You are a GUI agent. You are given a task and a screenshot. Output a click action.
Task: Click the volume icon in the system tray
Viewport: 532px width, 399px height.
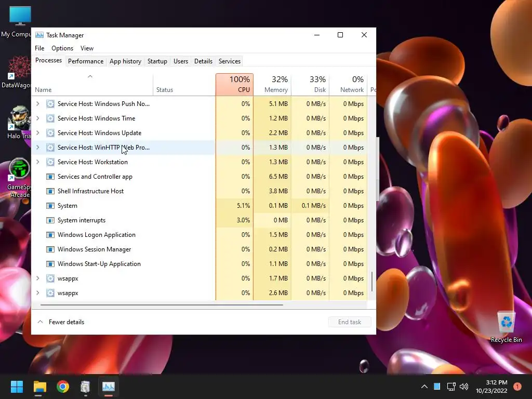point(464,387)
